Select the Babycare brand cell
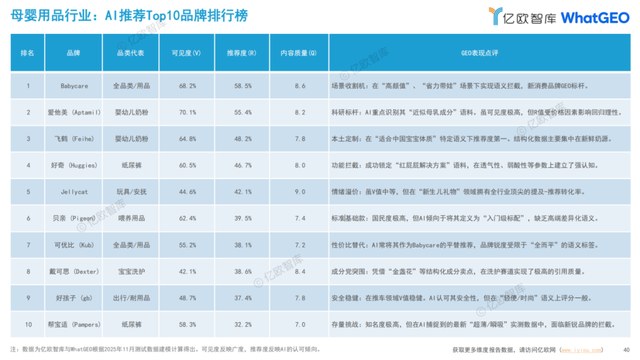 [74, 86]
